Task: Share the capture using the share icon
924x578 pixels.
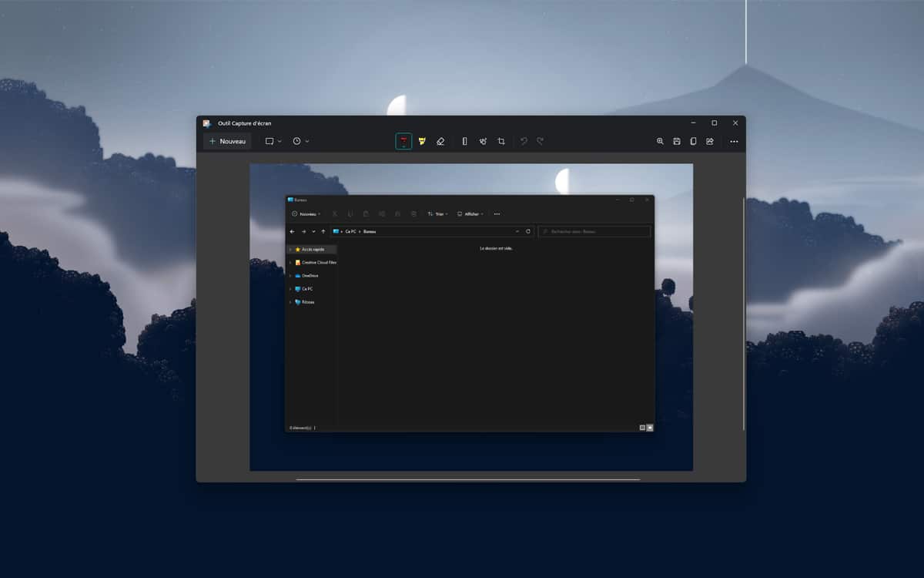Action: [710, 141]
